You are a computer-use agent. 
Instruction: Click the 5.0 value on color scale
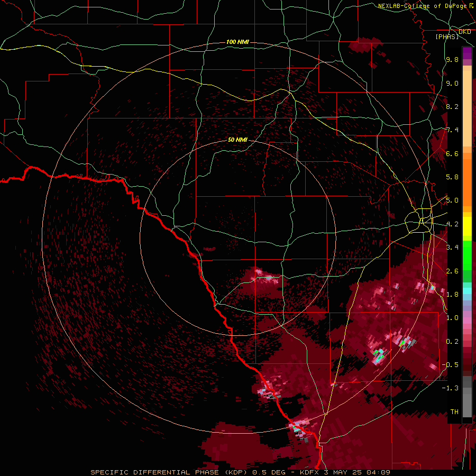coord(452,200)
